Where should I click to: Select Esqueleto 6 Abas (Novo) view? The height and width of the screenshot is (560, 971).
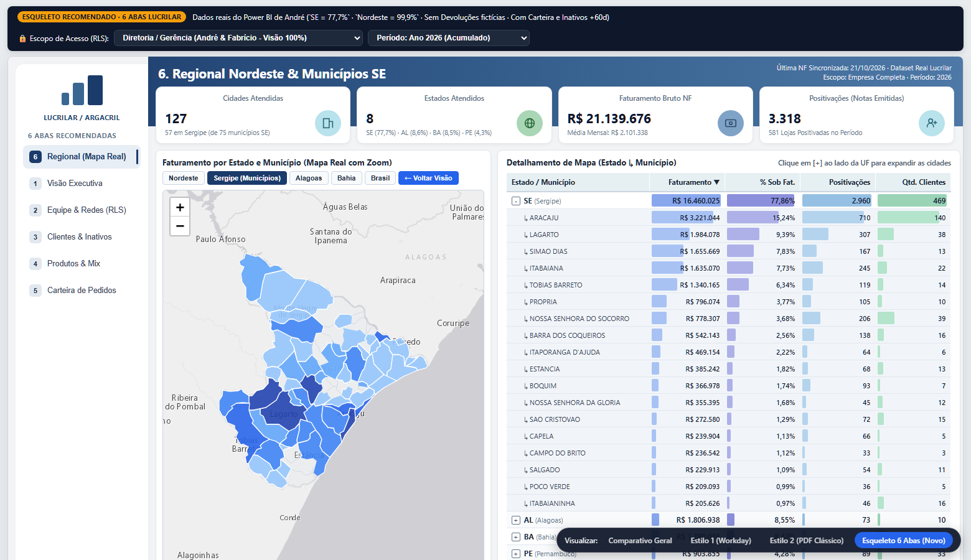904,541
